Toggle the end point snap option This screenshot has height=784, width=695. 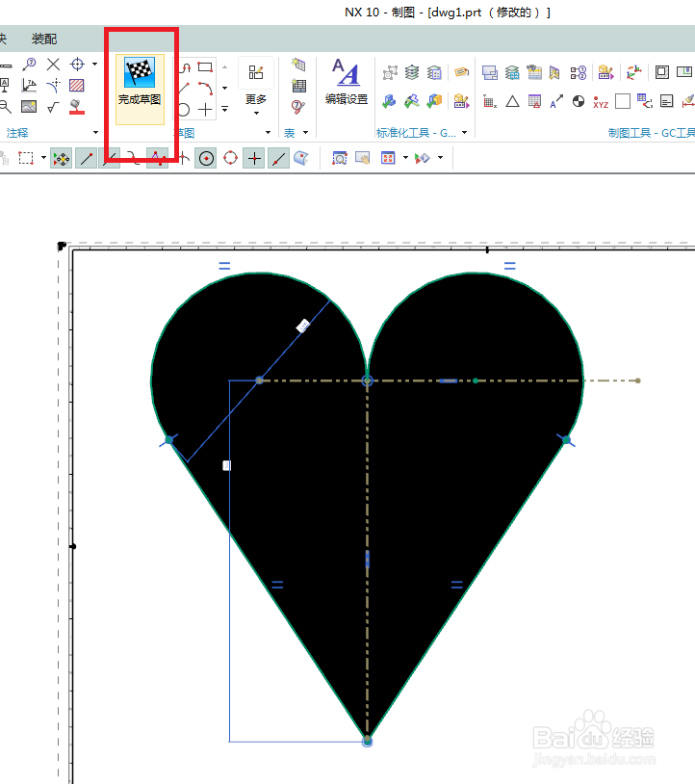coord(86,159)
